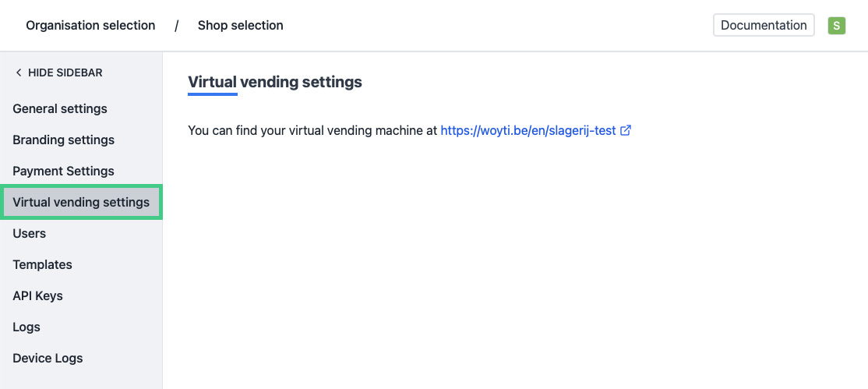868x389 pixels.
Task: Click the HIDE SIDEBAR text label
Action: click(65, 72)
